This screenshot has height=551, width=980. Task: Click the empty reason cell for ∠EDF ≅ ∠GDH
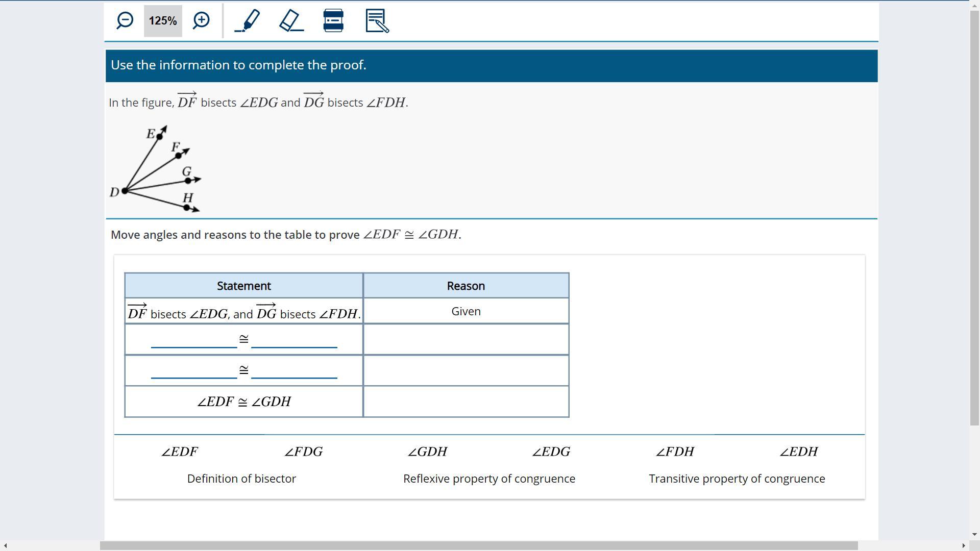click(x=466, y=402)
